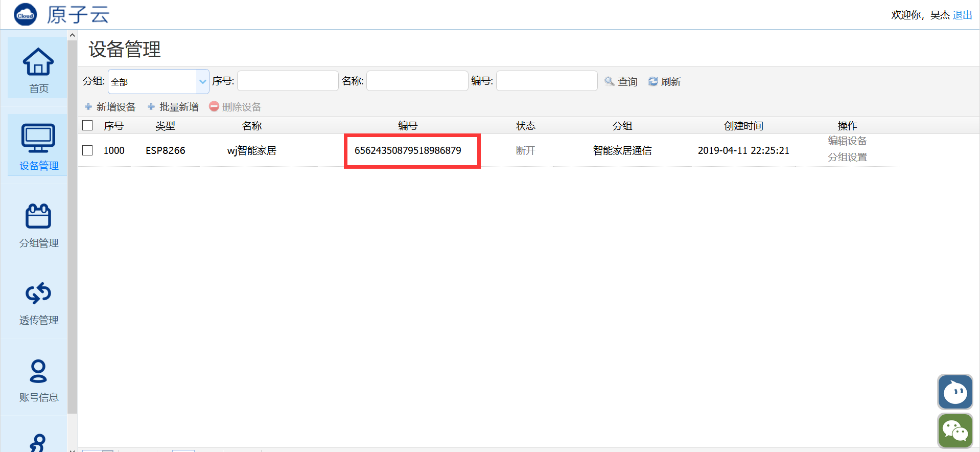Screen dimensions: 980x452
Task: Focus the 序号 search input field
Action: pyautogui.click(x=288, y=81)
